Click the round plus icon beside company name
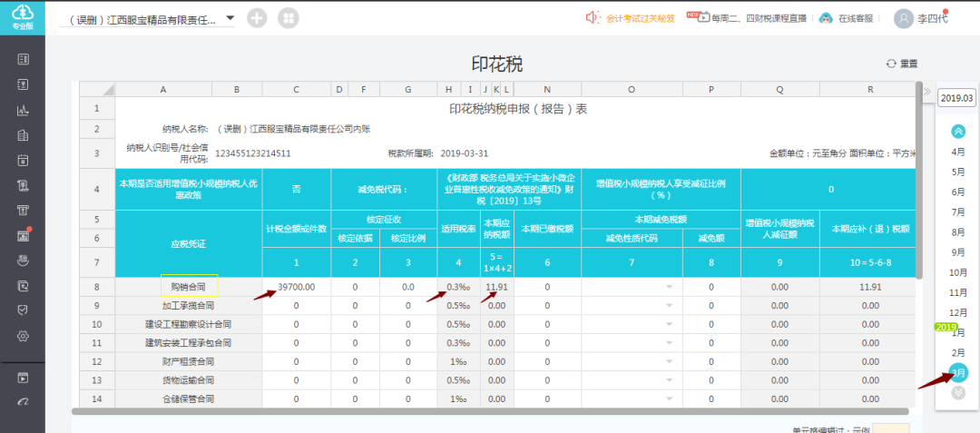This screenshot has height=433, width=980. click(258, 18)
